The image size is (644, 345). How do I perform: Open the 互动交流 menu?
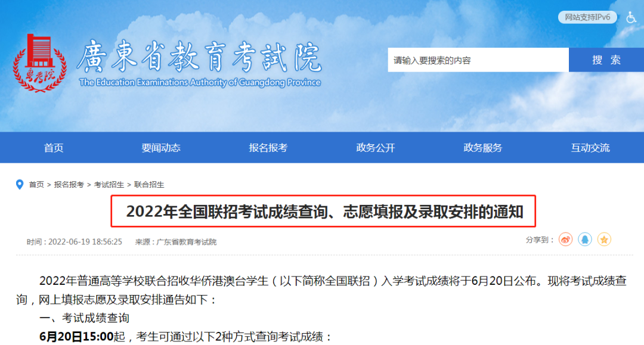pos(590,148)
